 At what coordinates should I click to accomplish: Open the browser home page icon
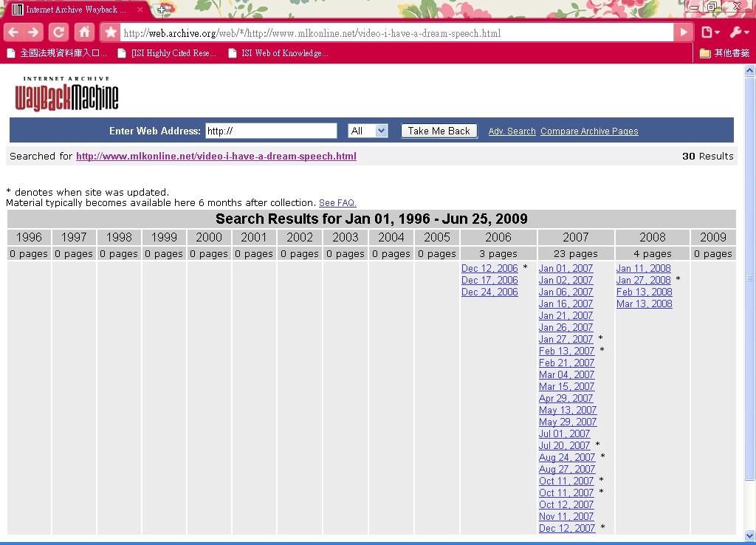[x=84, y=32]
